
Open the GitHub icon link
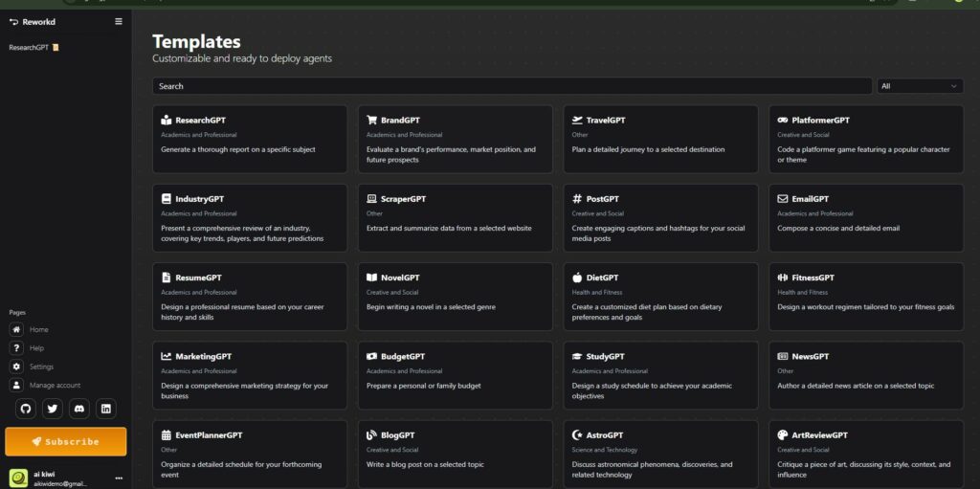click(x=26, y=409)
